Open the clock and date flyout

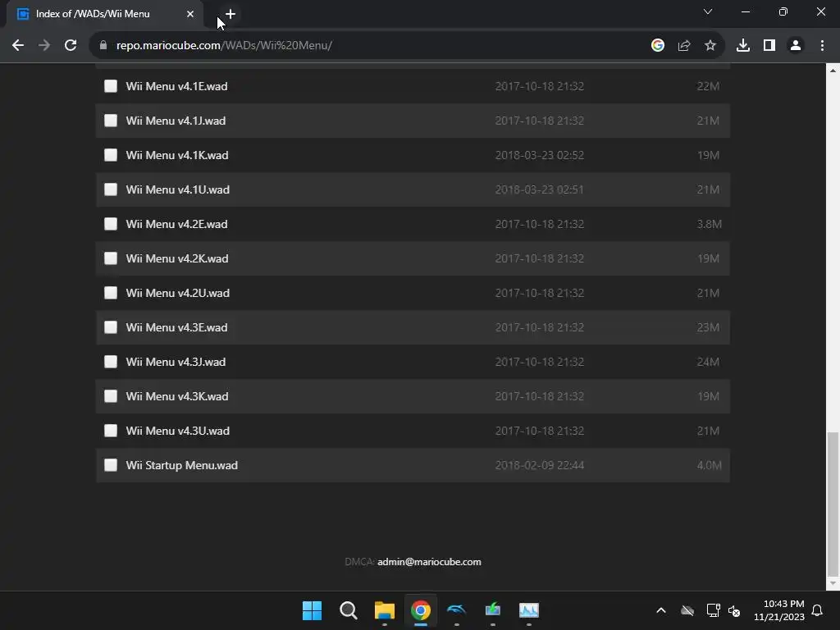779,610
